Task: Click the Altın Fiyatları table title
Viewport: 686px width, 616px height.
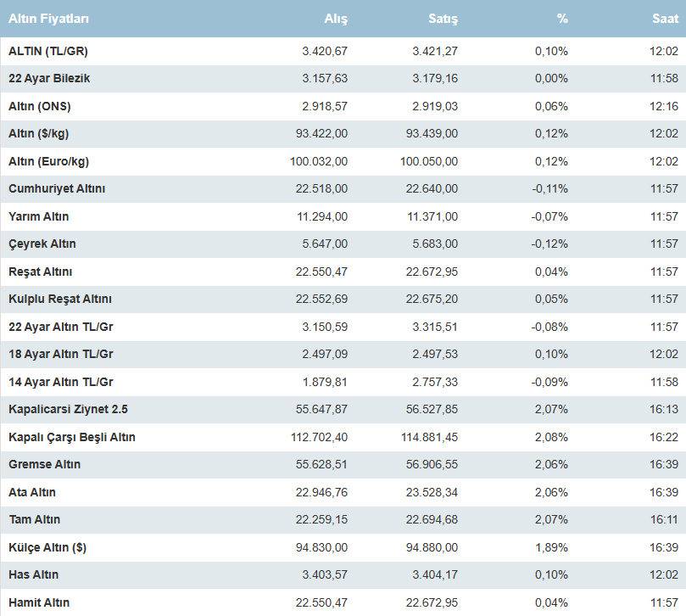Action: tap(48, 19)
